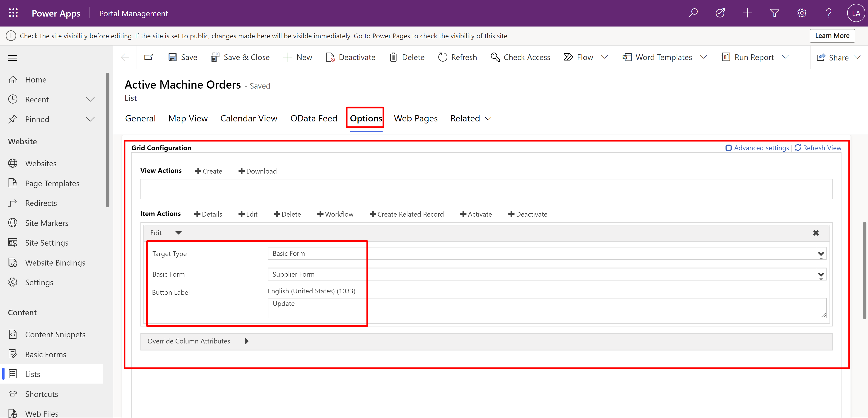Switch to the General tab
The width and height of the screenshot is (868, 418).
(x=140, y=118)
